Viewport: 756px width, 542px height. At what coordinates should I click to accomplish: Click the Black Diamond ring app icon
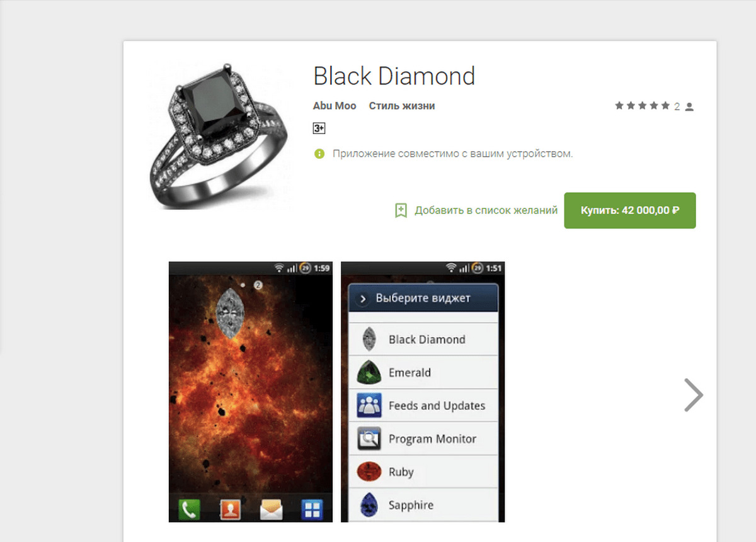coord(219,137)
